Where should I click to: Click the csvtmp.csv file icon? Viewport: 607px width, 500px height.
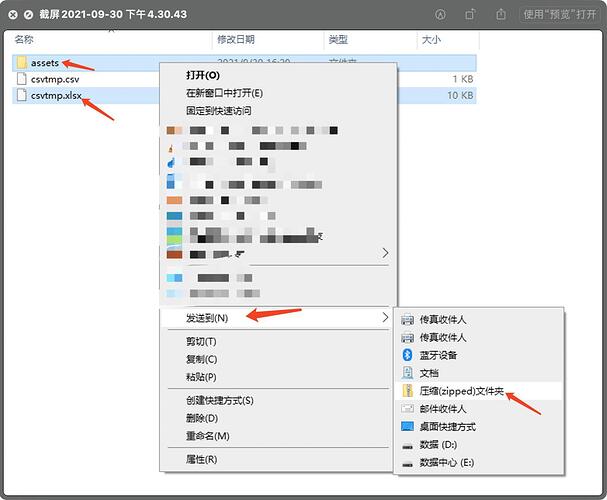click(x=22, y=79)
